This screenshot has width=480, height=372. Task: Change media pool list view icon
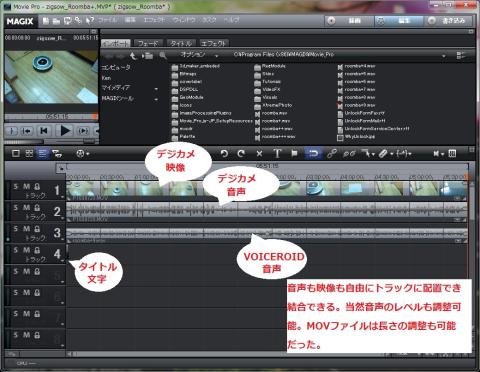[x=461, y=56]
